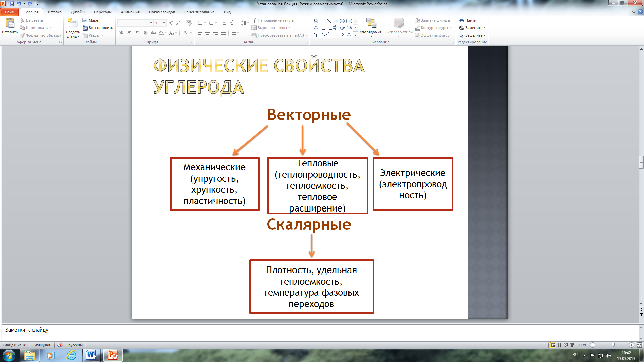Toggle the spell check indicator in the status bar
This screenshot has height=362, width=644.
pyautogui.click(x=60, y=345)
